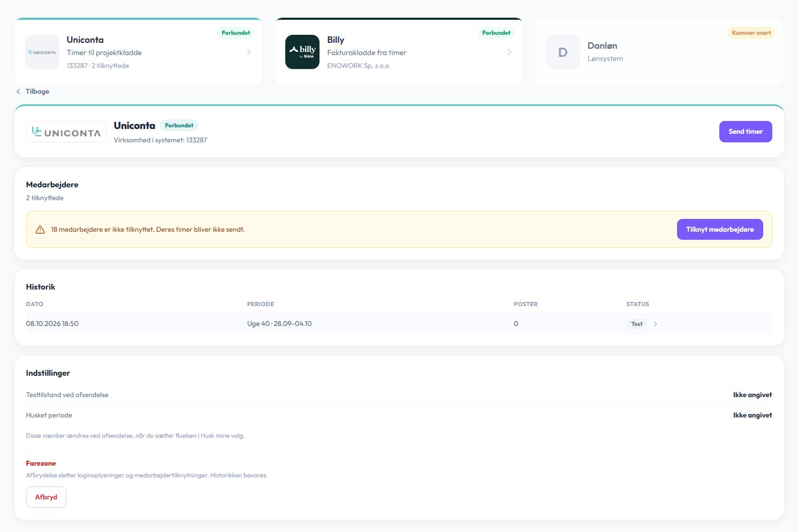798x532 pixels.
Task: Click the Billy logo icon
Action: click(302, 52)
